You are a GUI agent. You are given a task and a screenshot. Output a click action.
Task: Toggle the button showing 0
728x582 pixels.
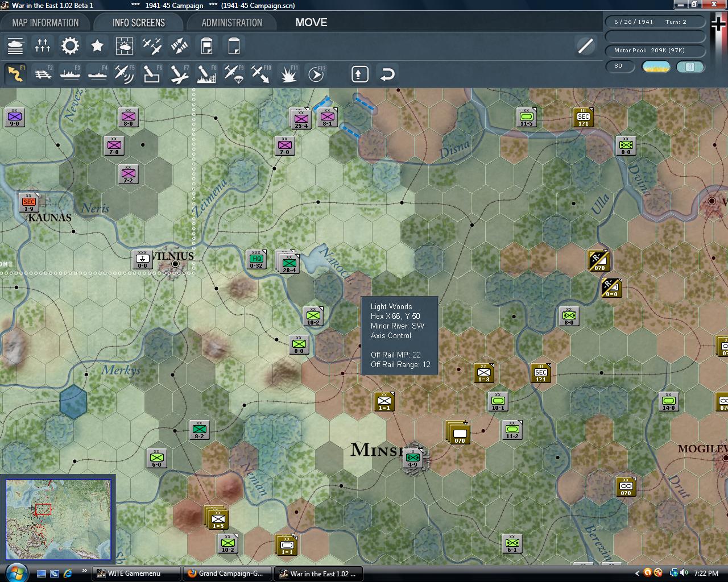(690, 66)
